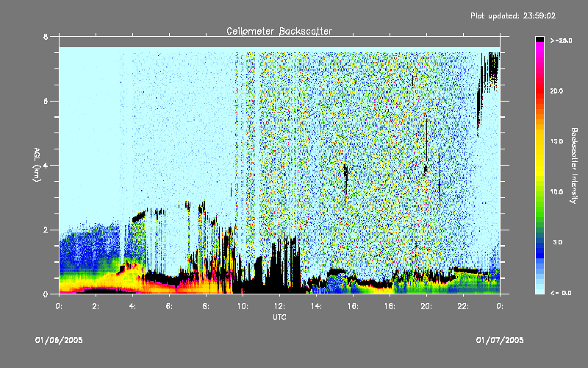Click the x-axis tick label '4:'

tap(133, 306)
